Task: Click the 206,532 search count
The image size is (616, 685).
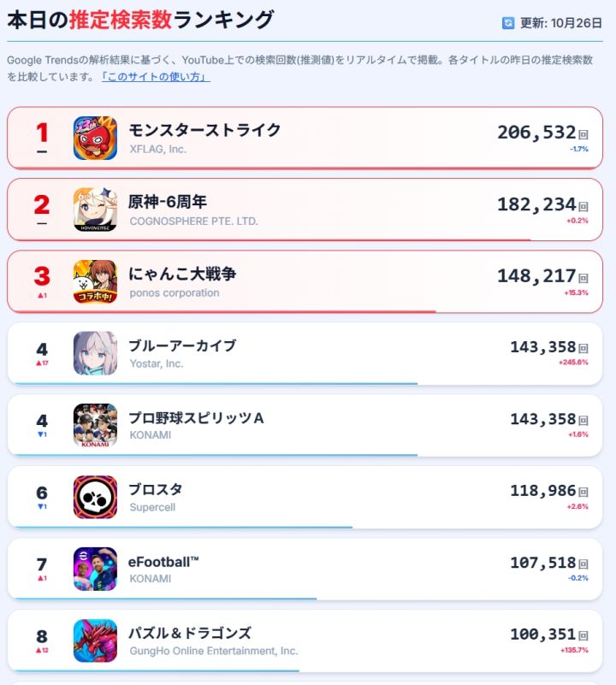Action: click(x=537, y=133)
